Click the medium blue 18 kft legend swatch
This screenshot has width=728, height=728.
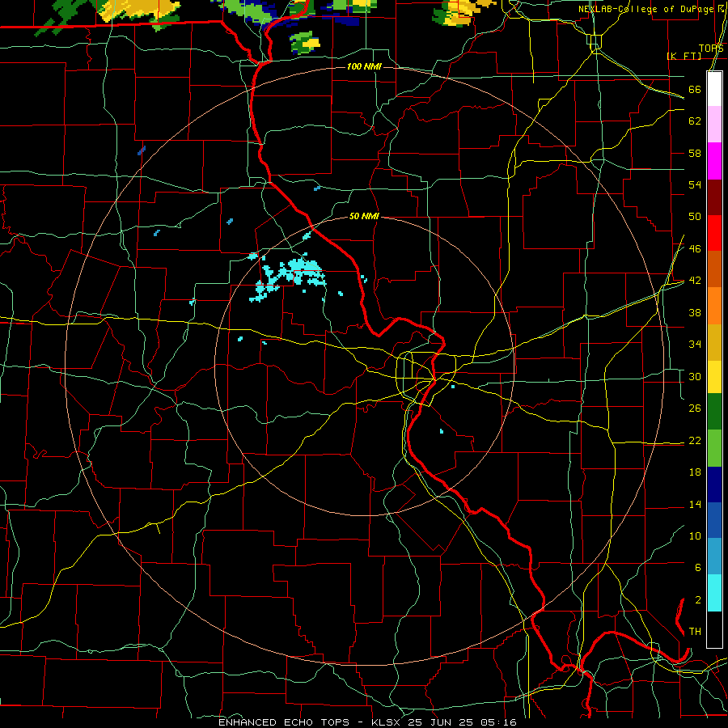coord(714,520)
